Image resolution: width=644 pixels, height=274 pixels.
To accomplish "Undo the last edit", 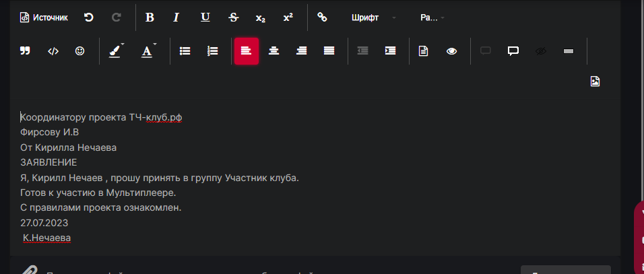I will [88, 18].
